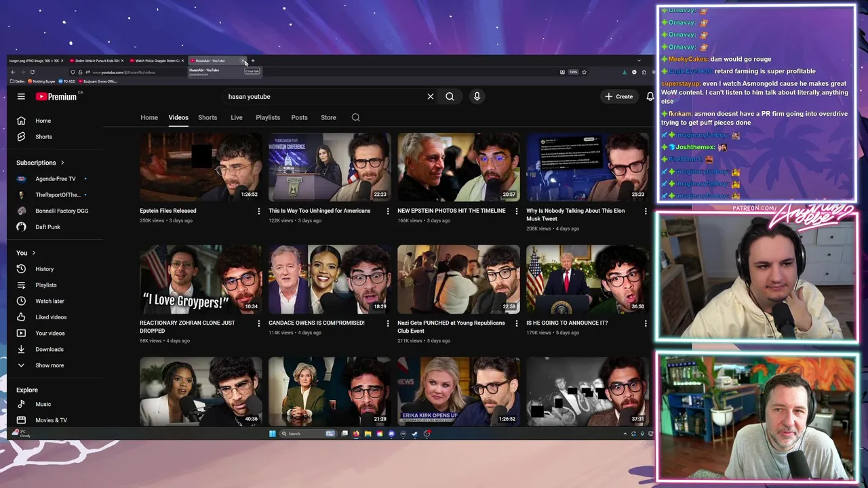Expand sidebar with Show more

[x=50, y=365]
